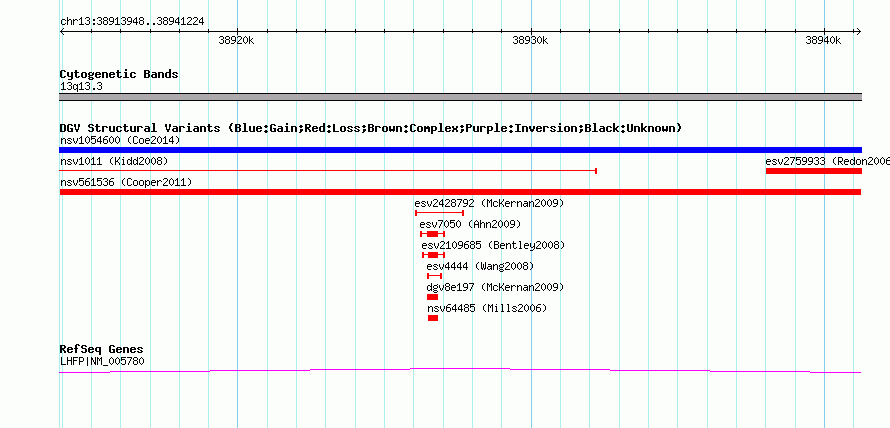Click the esv7050 variant glyph
Image resolution: width=890 pixels, height=428 pixels.
(x=433, y=234)
